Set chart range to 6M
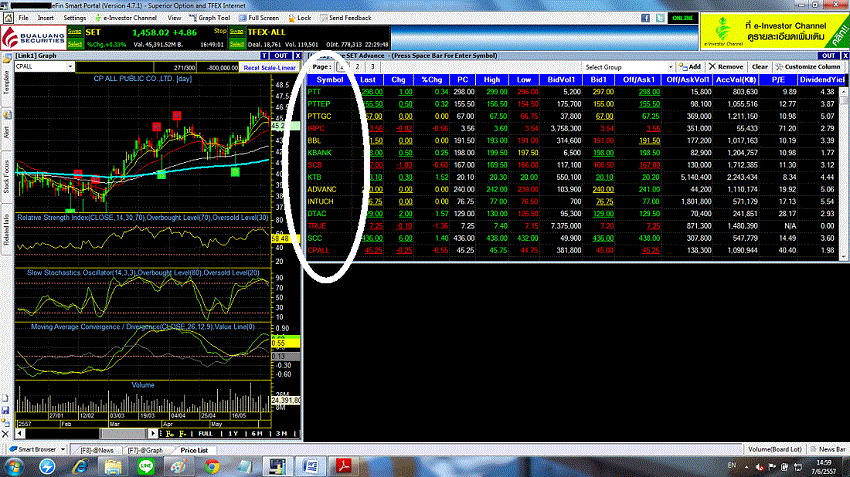 (x=257, y=434)
